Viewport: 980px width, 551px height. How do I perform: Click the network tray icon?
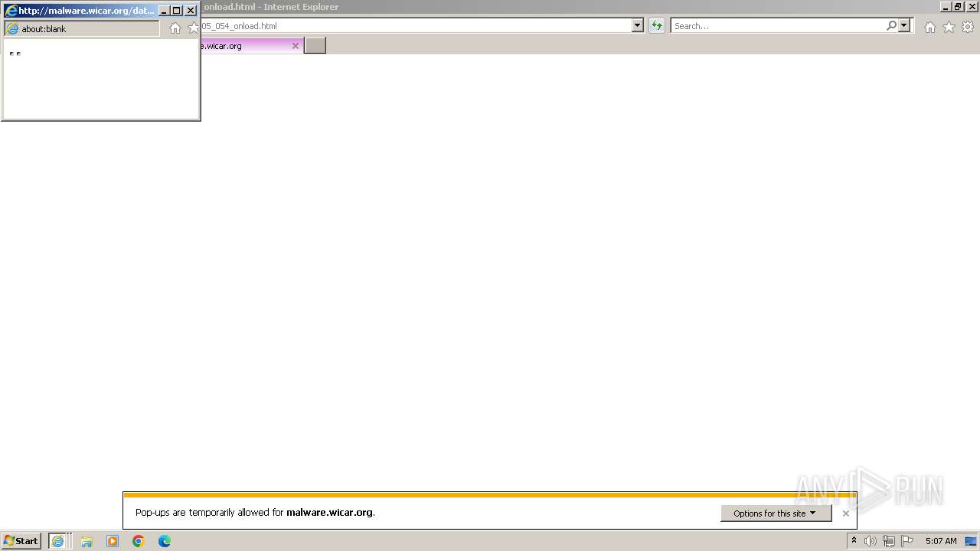coord(889,541)
